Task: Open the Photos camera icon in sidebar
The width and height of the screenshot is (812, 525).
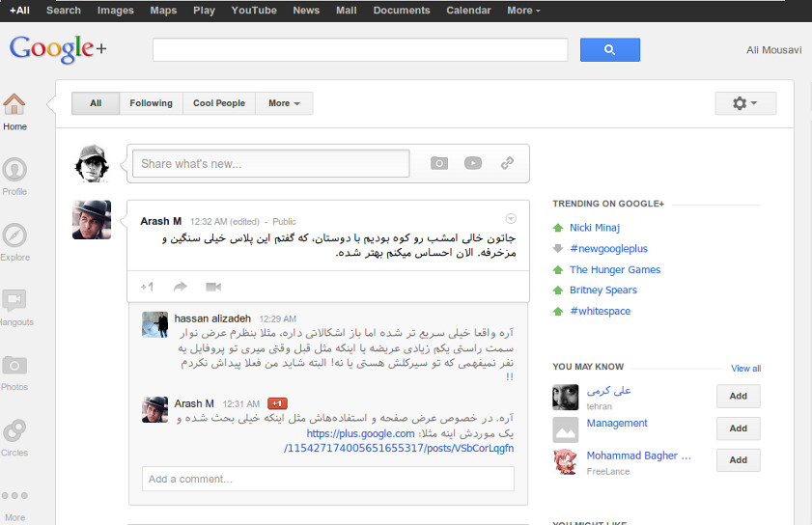Action: (x=14, y=366)
